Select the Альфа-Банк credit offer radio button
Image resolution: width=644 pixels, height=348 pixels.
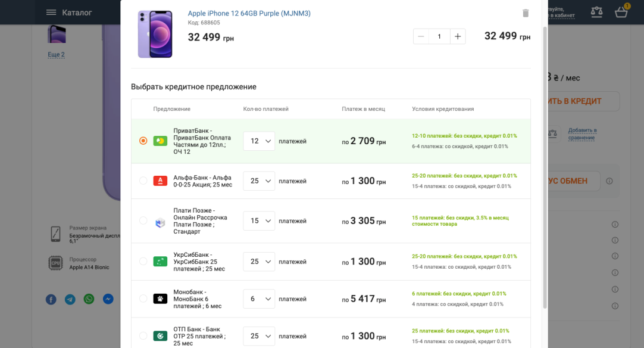tap(143, 181)
